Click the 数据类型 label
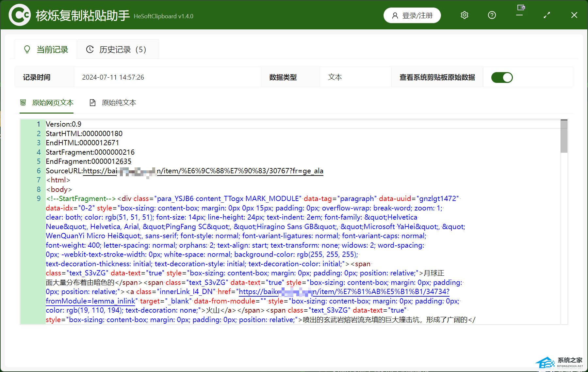Image resolution: width=588 pixels, height=372 pixels. (283, 77)
